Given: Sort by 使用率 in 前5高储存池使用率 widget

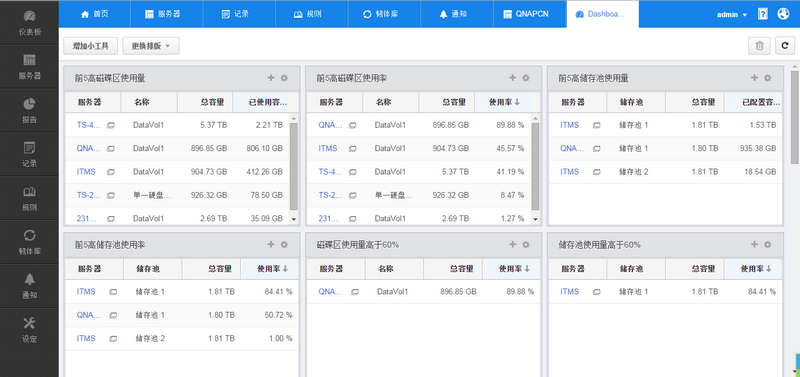Looking at the screenshot, I should tap(269, 269).
